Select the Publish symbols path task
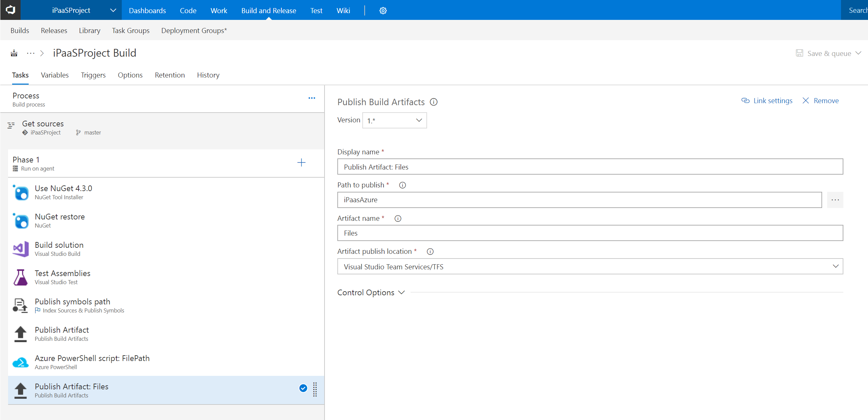This screenshot has height=420, width=868. click(x=166, y=306)
